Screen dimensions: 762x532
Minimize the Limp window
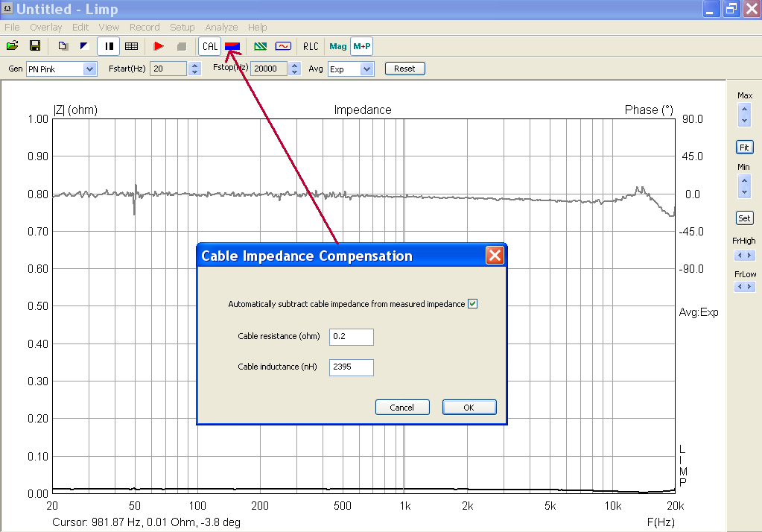pos(710,9)
